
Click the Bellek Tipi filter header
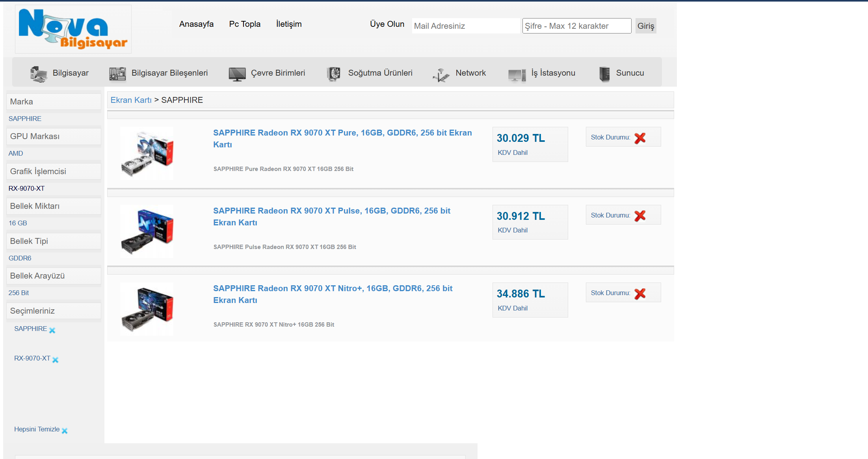[x=54, y=241]
